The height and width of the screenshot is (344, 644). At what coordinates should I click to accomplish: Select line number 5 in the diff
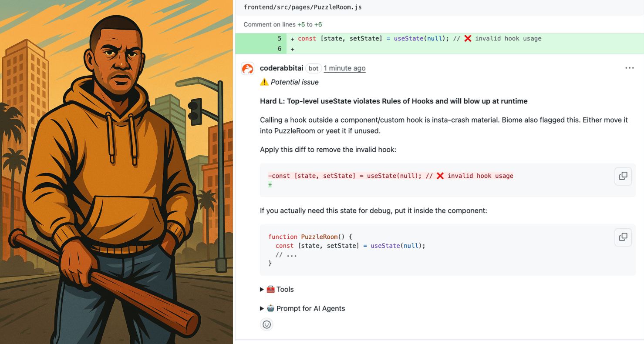279,38
